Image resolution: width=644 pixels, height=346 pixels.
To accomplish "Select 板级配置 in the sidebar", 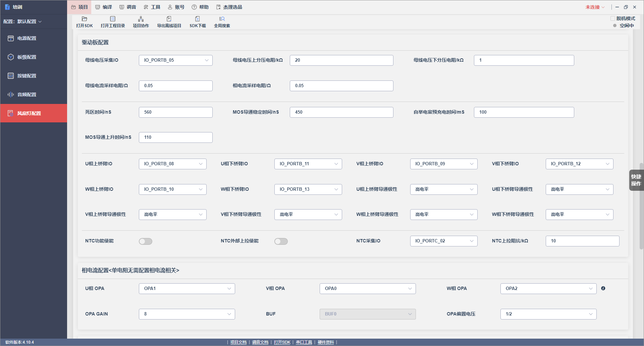I will pyautogui.click(x=34, y=57).
